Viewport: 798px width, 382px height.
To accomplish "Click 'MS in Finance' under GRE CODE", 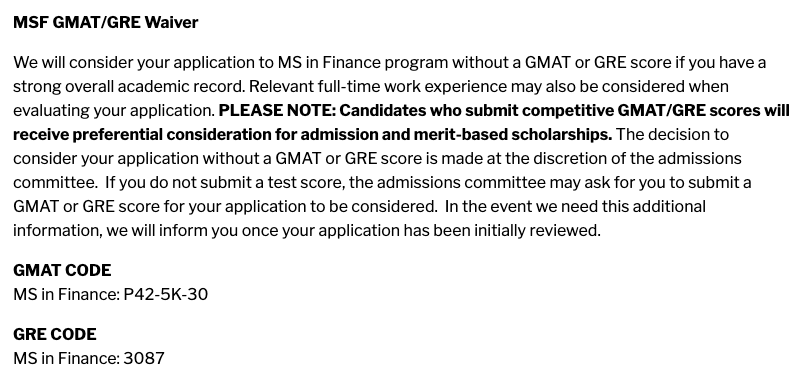I will (66, 359).
